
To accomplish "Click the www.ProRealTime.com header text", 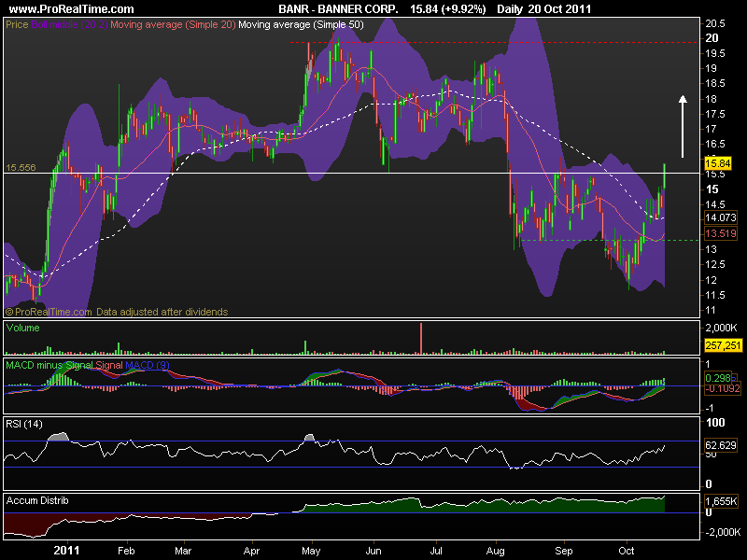I will tap(72, 9).
